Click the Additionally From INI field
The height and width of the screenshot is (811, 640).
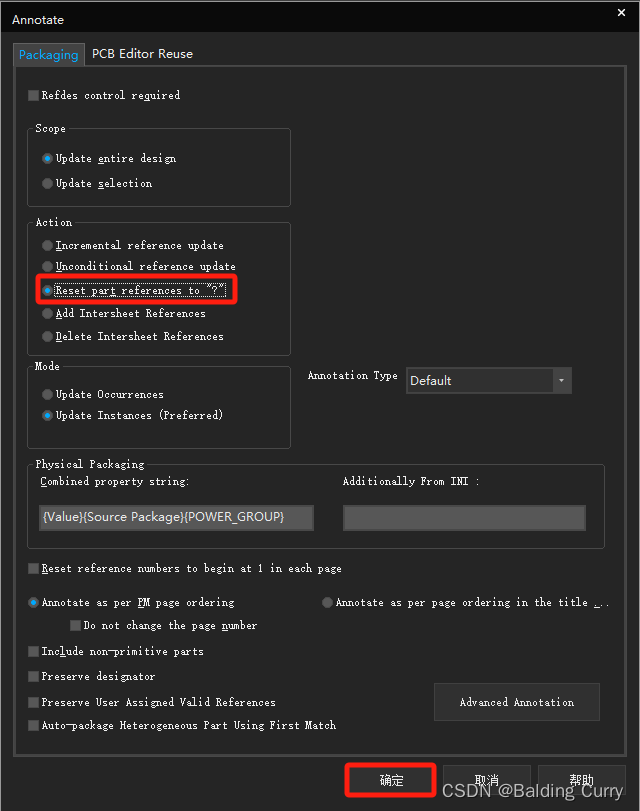[x=464, y=517]
